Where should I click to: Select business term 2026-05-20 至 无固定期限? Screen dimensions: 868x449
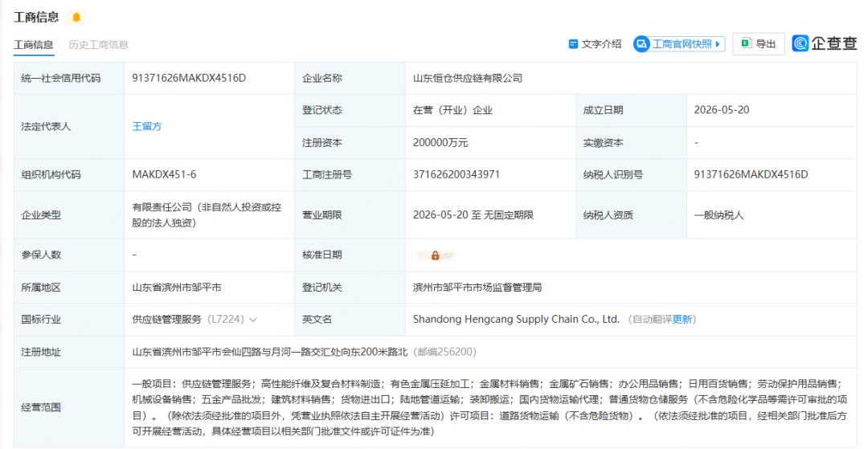473,215
